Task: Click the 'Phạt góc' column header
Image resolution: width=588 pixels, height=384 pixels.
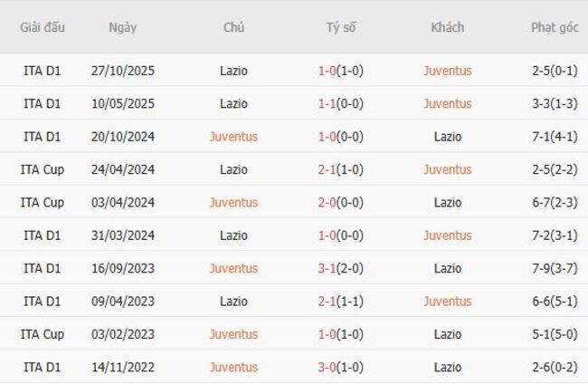Action: click(x=555, y=27)
